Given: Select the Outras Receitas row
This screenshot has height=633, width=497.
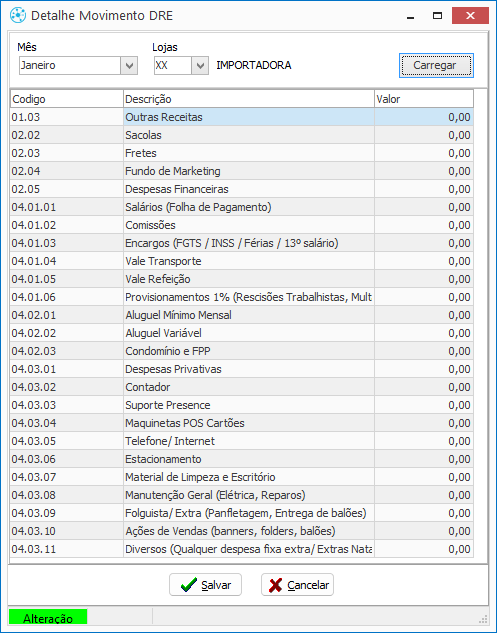Looking at the screenshot, I should coord(242,117).
